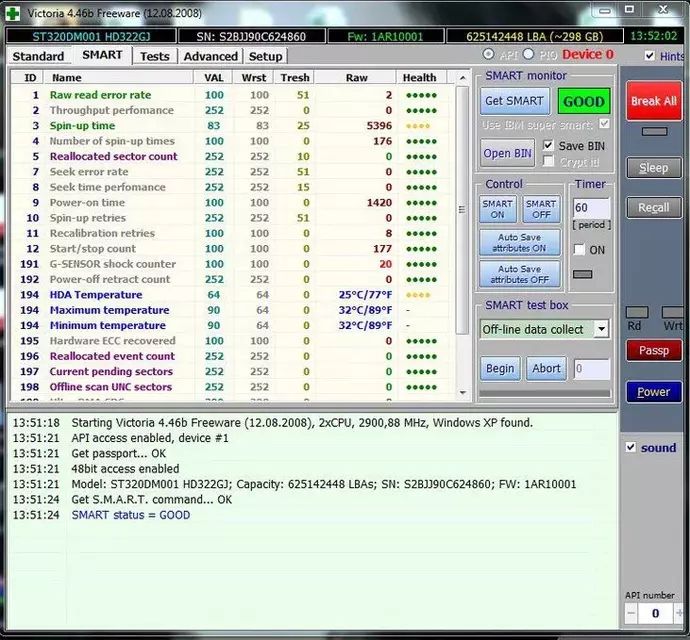The image size is (690, 640).
Task: Click the blue Power button
Action: [x=653, y=392]
